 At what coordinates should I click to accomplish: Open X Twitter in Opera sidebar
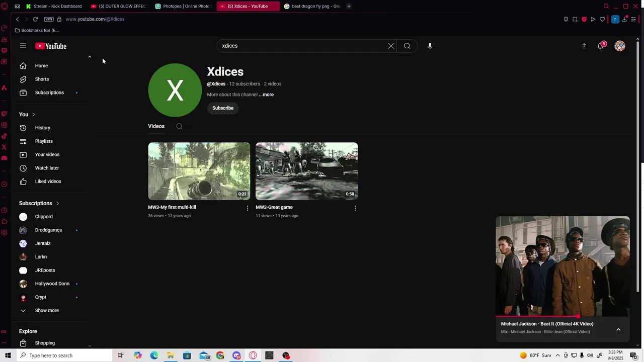pos(4,147)
